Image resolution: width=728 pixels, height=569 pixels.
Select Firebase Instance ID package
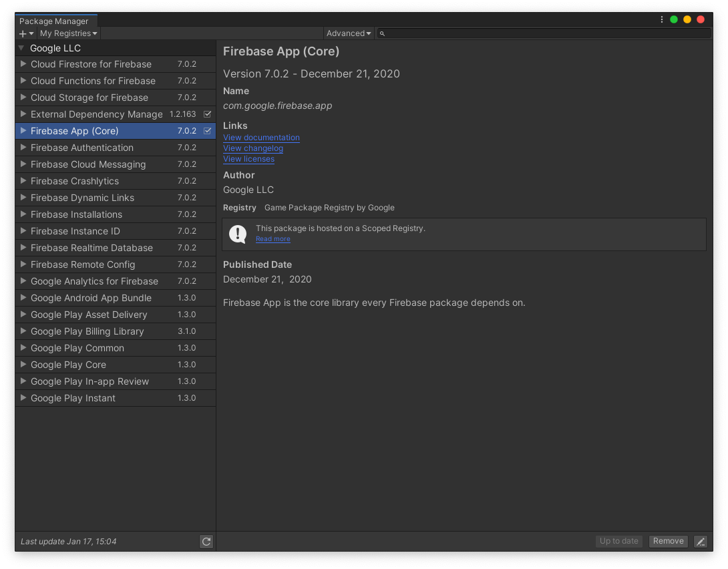(115, 231)
